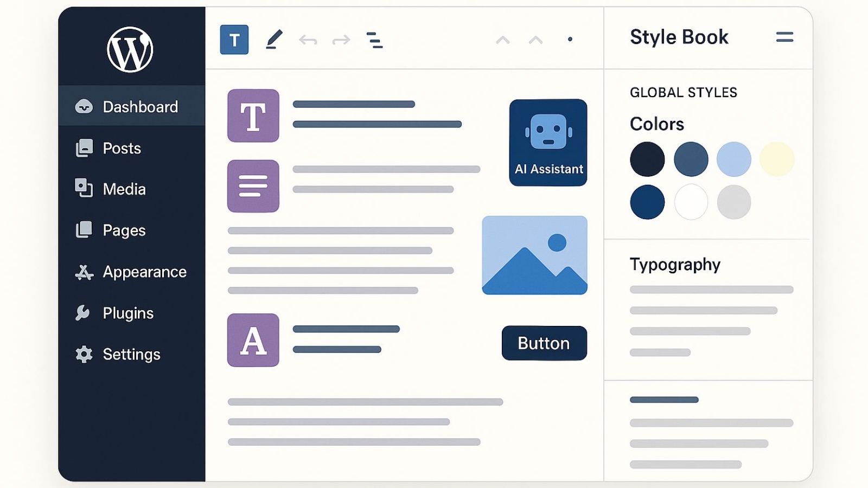The height and width of the screenshot is (488, 868).
Task: Open the Appearance menu in sidebar
Action: tap(144, 272)
